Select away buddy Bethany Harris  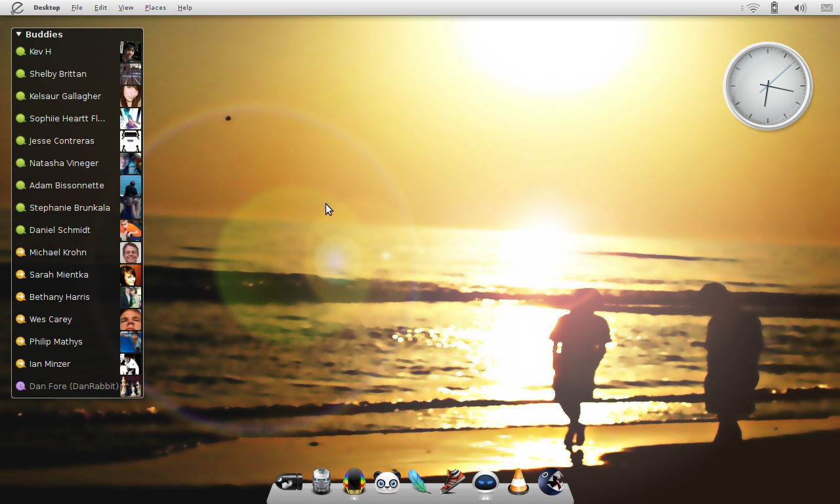tap(77, 297)
